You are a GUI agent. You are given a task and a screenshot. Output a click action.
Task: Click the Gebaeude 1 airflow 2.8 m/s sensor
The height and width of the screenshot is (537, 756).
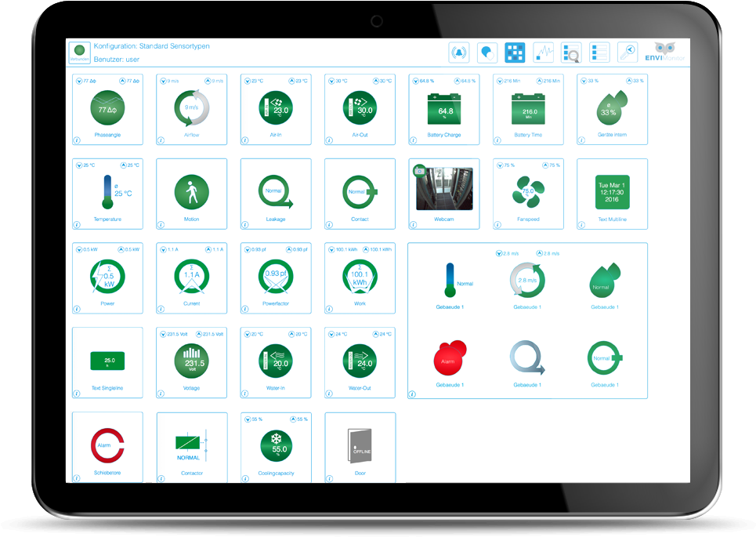pos(527,280)
